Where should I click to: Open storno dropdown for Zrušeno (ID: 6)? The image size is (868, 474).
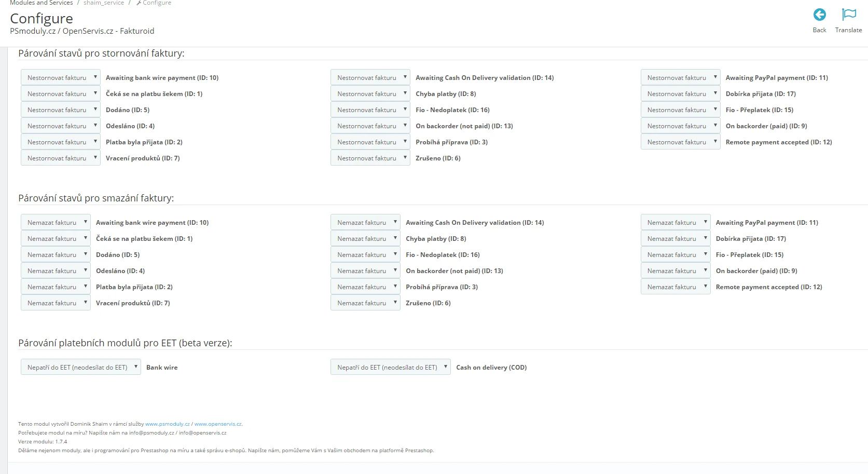[370, 158]
